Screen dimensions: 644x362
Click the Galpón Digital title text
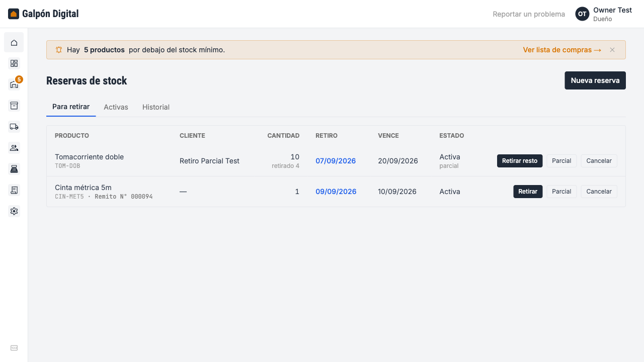50,14
